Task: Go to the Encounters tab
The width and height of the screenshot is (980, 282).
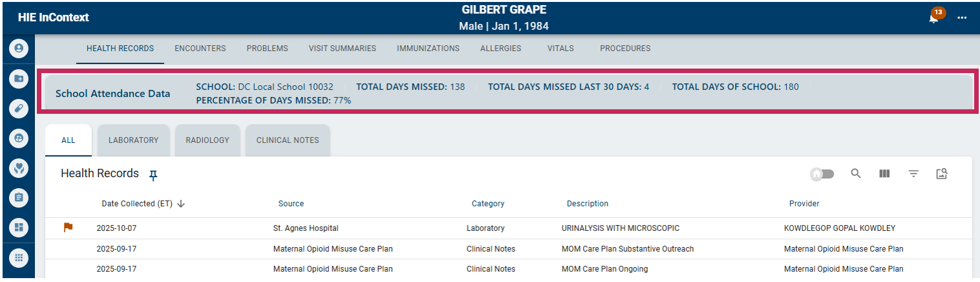Action: click(200, 49)
